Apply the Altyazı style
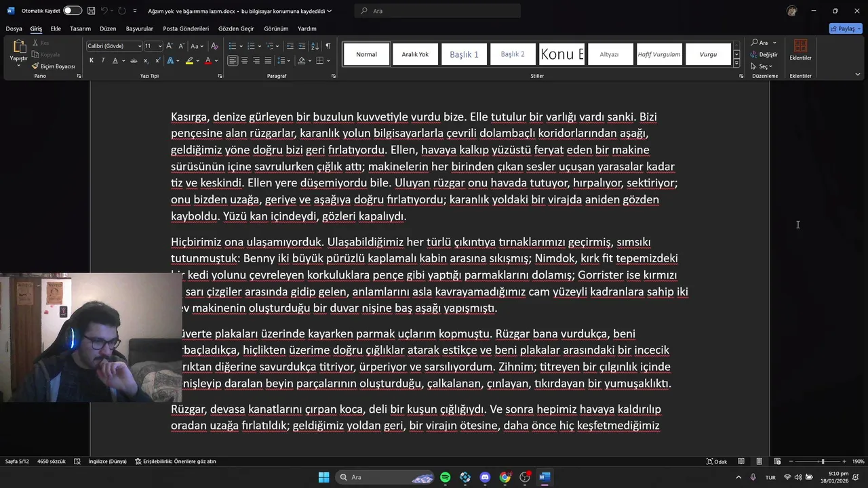868x488 pixels. click(x=609, y=54)
